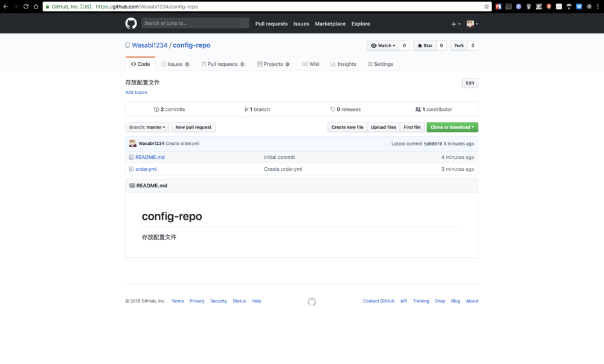This screenshot has height=364, width=604.
Task: Expand the Branch: master selector
Action: 147,127
